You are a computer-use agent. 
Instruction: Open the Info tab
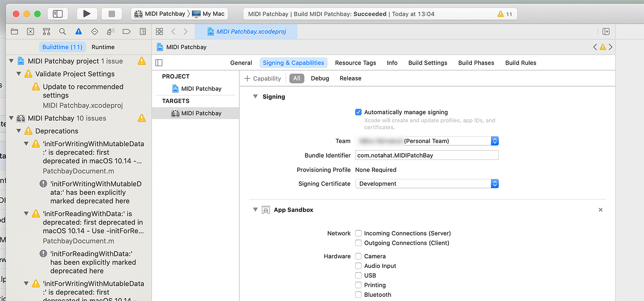pos(392,63)
